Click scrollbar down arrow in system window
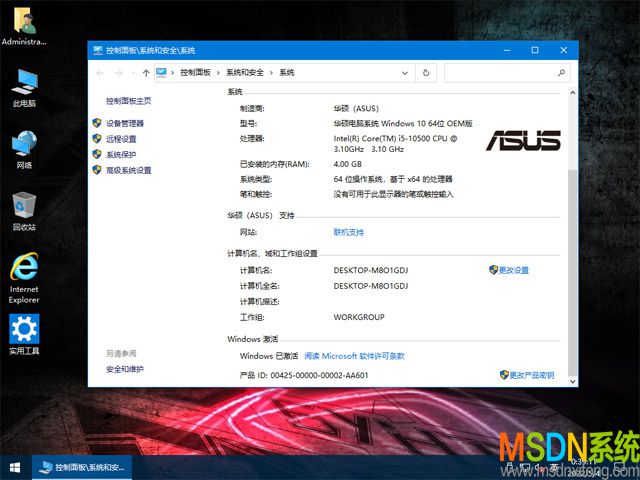The height and width of the screenshot is (480, 640). [x=572, y=382]
